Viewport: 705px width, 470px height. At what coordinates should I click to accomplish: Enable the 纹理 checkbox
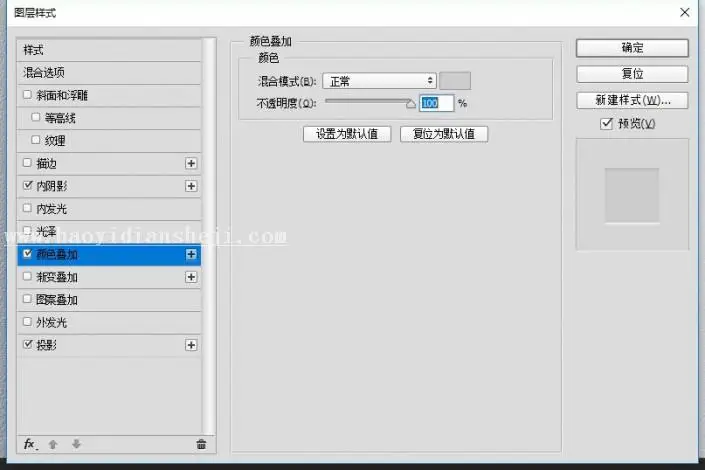coord(36,140)
